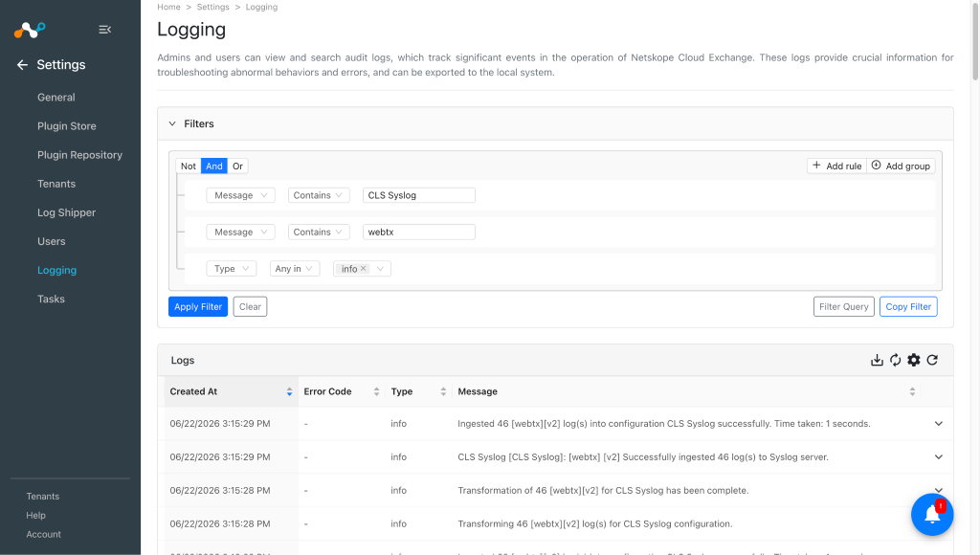
Task: Click Copy Filter button
Action: pyautogui.click(x=908, y=306)
